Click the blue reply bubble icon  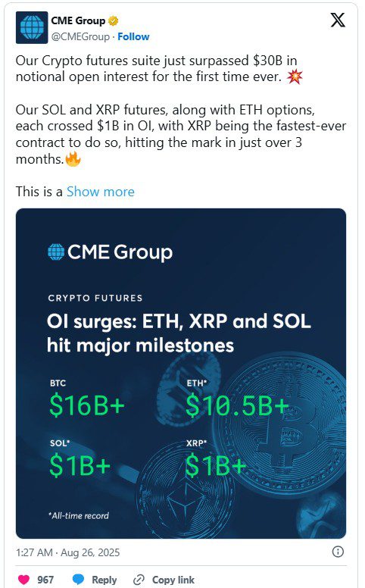click(x=78, y=579)
